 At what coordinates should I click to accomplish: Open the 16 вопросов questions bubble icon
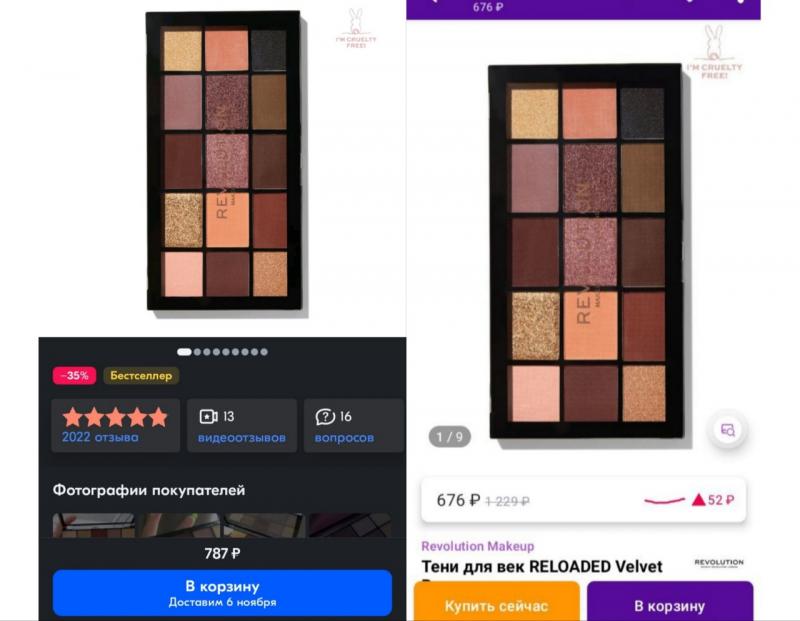(x=325, y=416)
